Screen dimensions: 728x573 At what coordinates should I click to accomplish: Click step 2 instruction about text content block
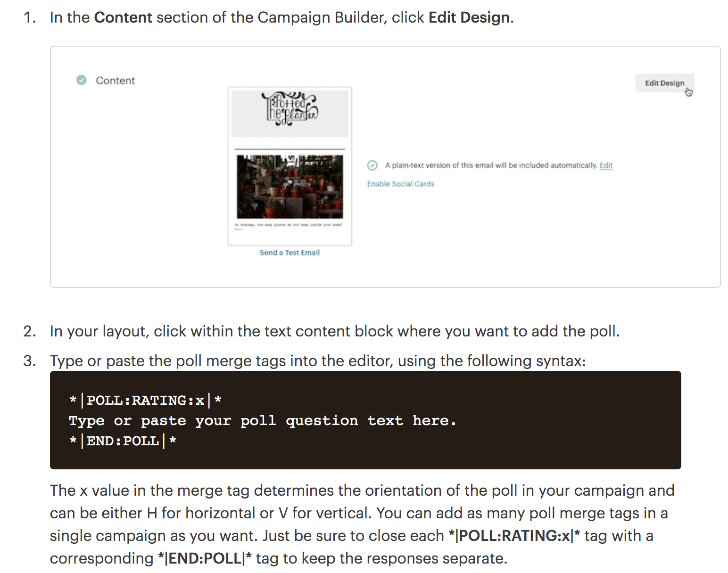334,331
